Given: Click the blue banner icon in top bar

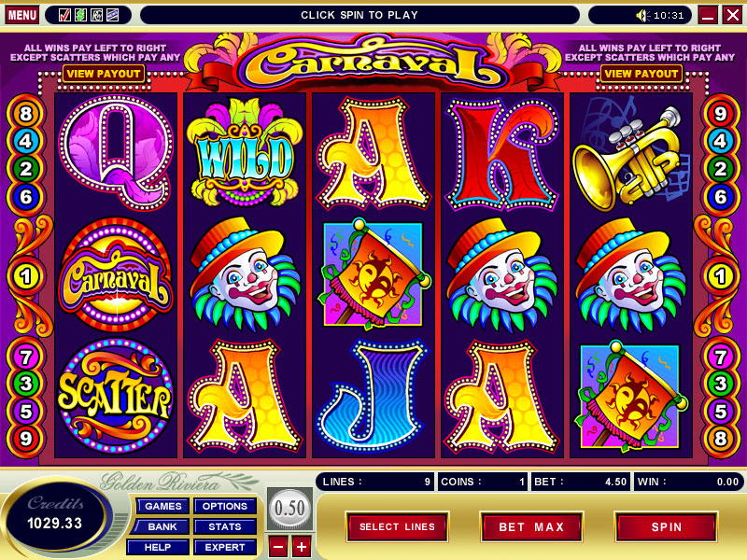Looking at the screenshot, I should click(x=112, y=15).
